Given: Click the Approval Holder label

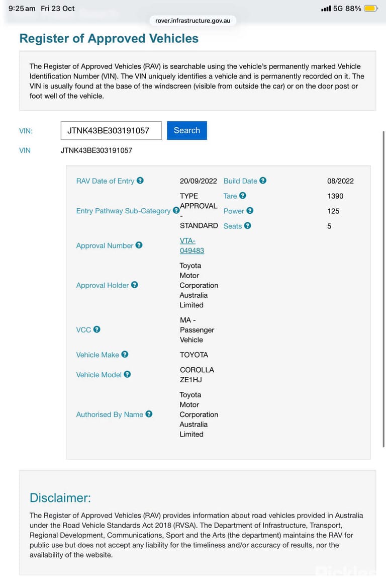Looking at the screenshot, I should point(103,285).
